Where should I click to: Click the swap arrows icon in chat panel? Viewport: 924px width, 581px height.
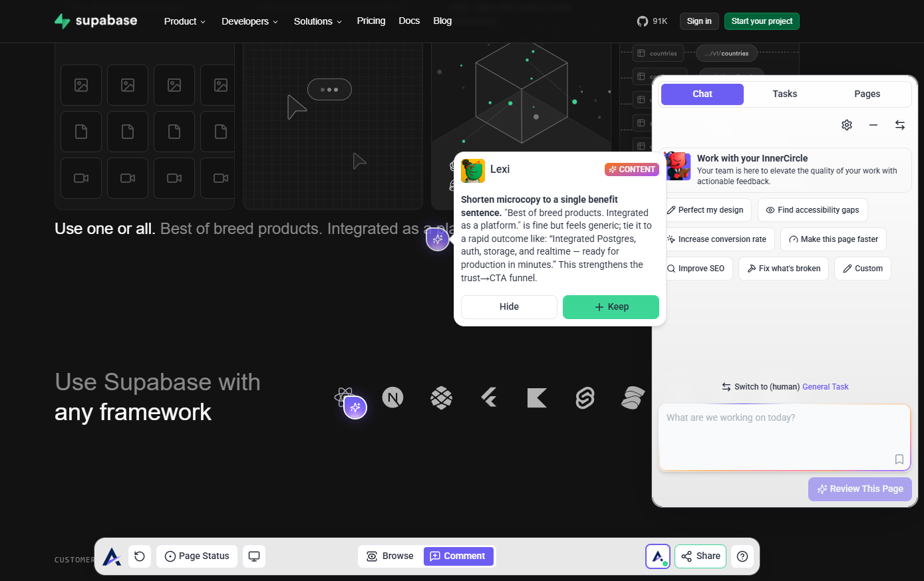point(900,125)
